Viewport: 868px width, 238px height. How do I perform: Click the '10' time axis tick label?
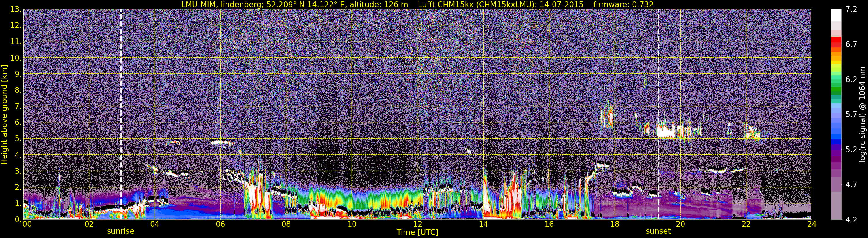pyautogui.click(x=352, y=224)
